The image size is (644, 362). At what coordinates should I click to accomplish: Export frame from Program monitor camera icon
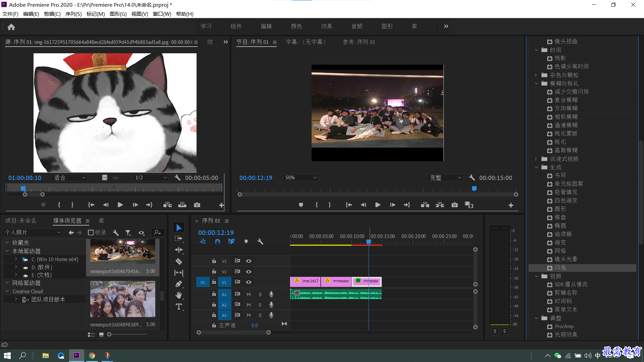pyautogui.click(x=454, y=205)
